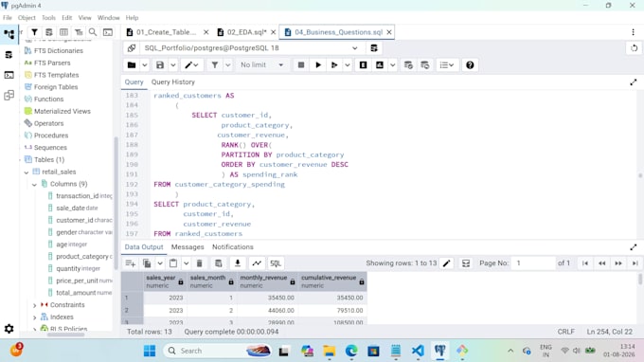
Task: Delete selected rows with the trash icon
Action: coord(200,263)
